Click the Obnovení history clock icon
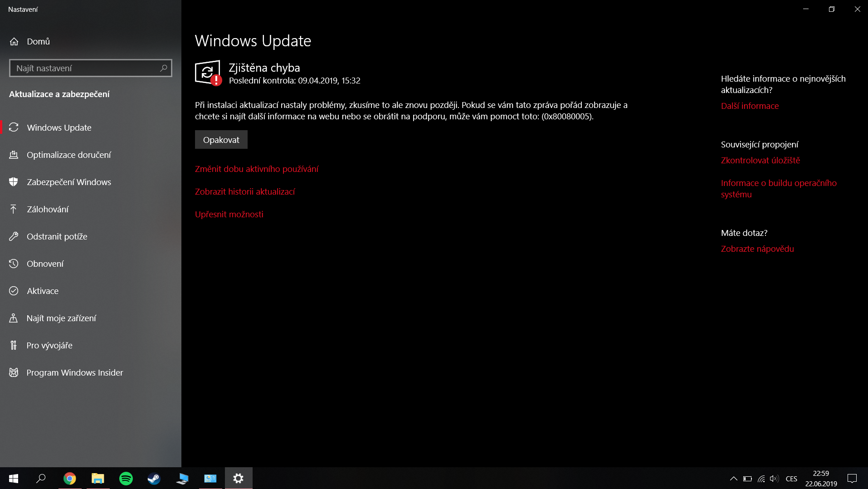The width and height of the screenshot is (868, 489). click(14, 264)
